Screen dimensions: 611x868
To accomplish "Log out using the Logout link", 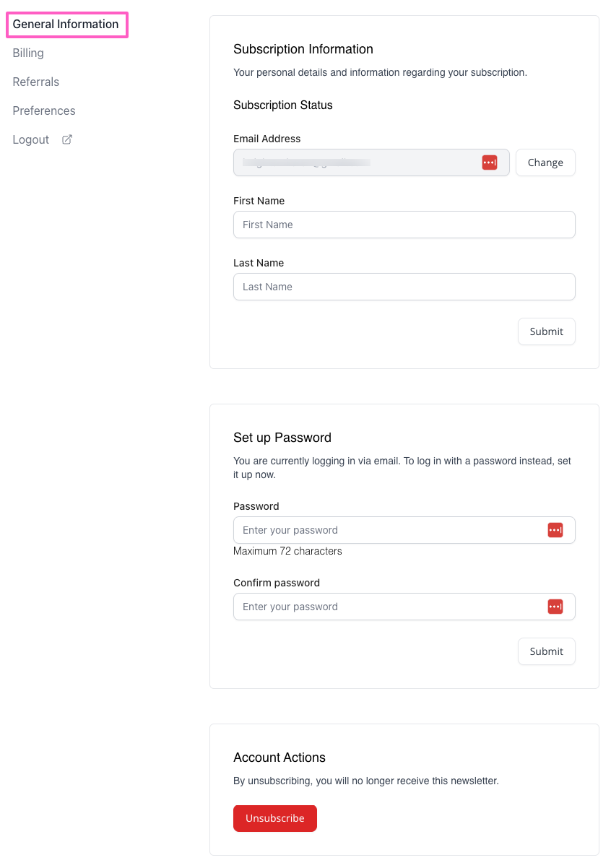I will click(31, 139).
